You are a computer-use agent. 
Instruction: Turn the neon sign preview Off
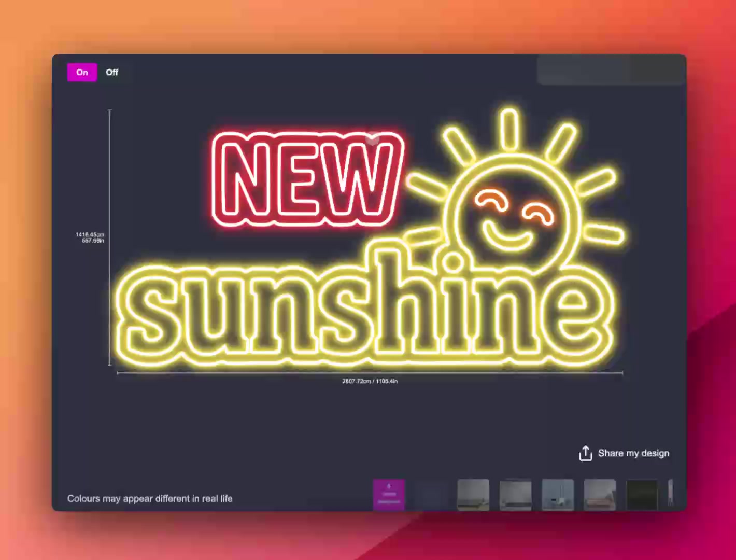111,72
